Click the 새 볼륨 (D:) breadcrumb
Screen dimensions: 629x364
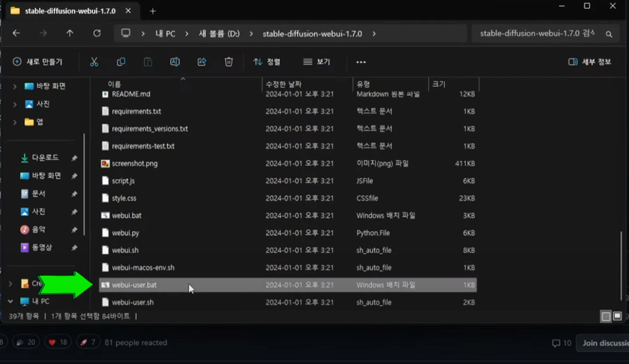219,34
